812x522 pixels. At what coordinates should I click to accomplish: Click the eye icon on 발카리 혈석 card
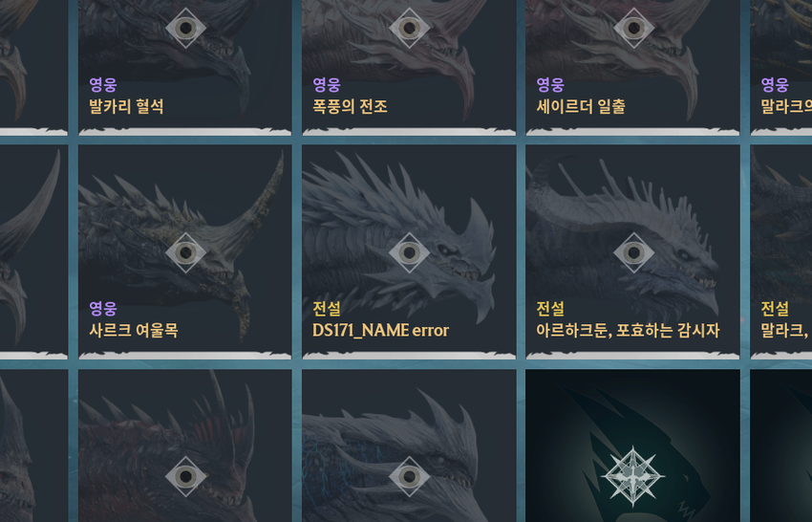185,28
